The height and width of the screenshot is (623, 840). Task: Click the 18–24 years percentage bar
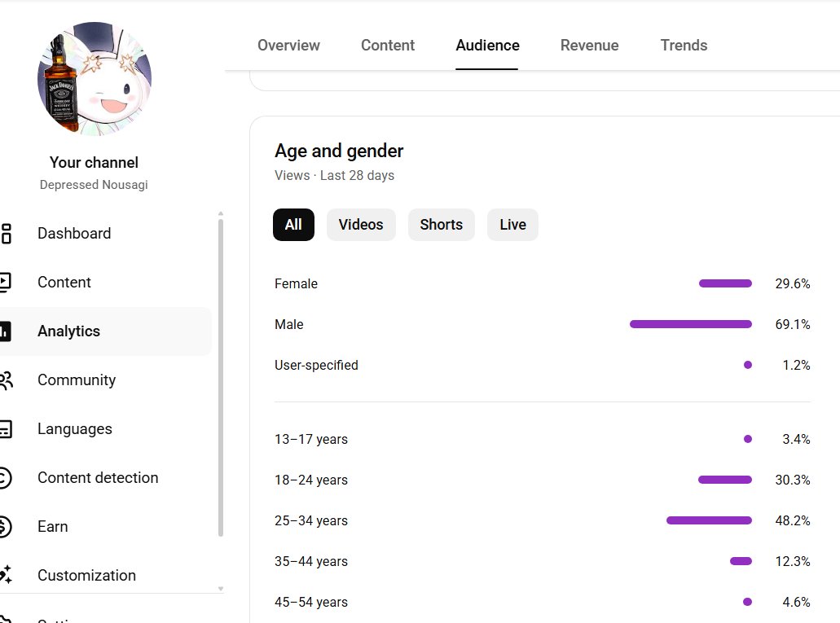pyautogui.click(x=725, y=480)
